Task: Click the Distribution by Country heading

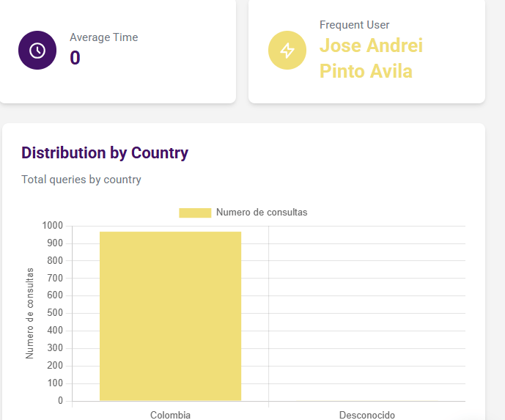Action: tap(105, 153)
